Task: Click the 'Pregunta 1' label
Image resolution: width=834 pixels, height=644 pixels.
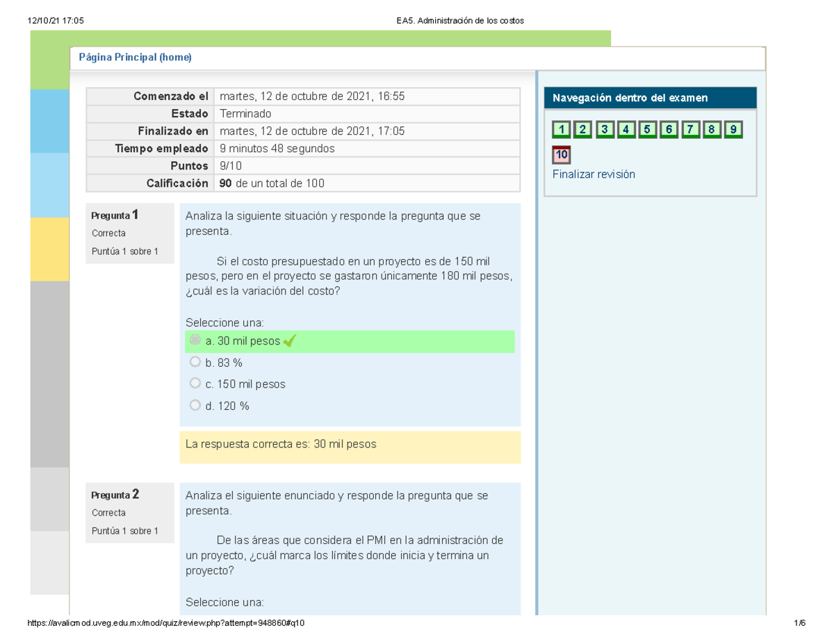Action: 115,215
